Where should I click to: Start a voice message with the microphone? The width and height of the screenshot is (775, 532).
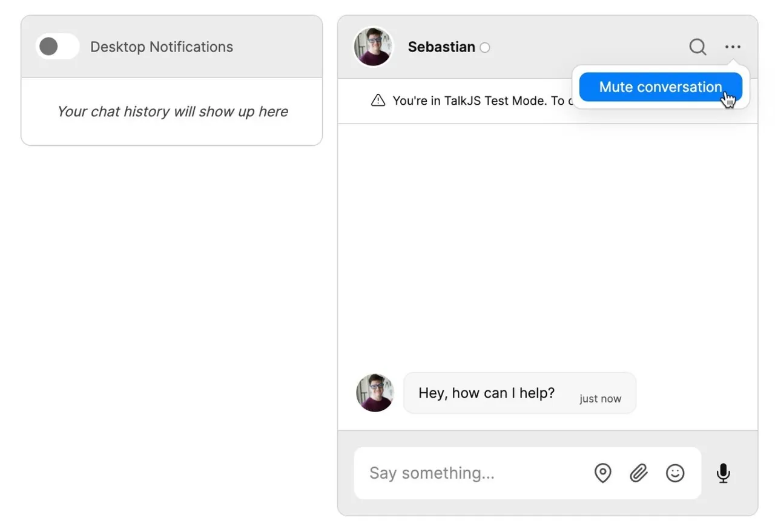pos(723,473)
